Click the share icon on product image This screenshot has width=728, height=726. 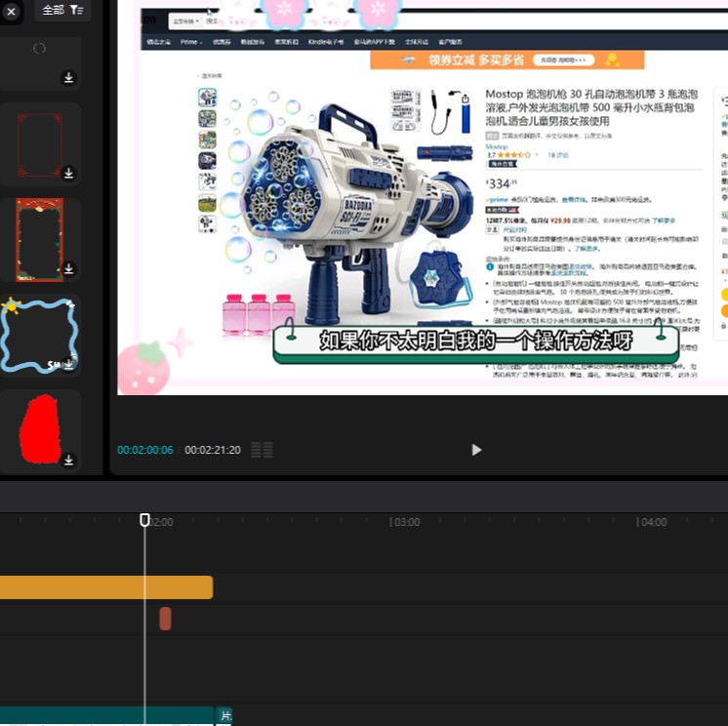coord(465,99)
